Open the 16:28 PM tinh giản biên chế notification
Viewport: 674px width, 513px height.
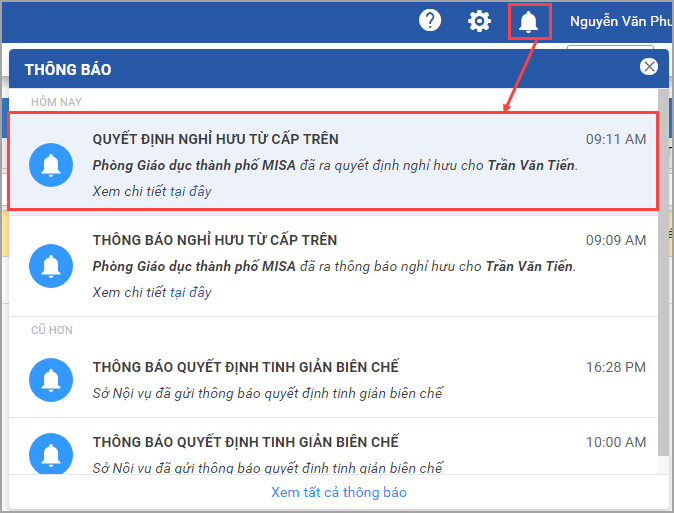point(245,368)
